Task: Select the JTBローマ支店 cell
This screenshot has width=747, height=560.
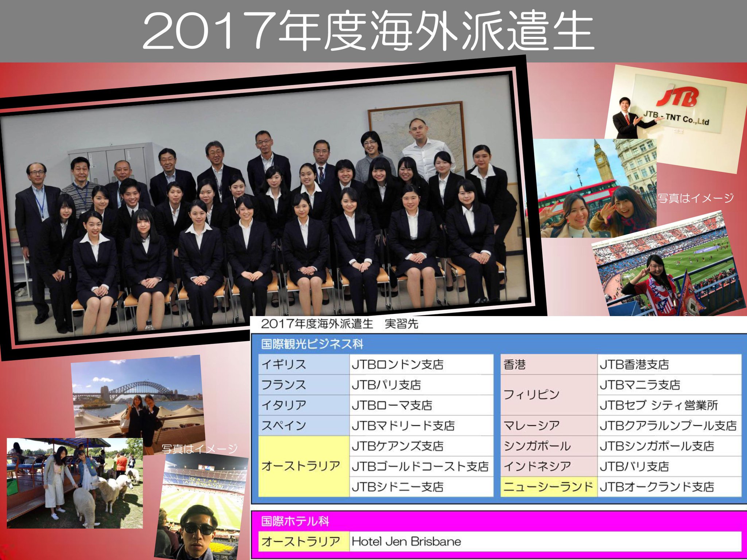Action: 421,405
